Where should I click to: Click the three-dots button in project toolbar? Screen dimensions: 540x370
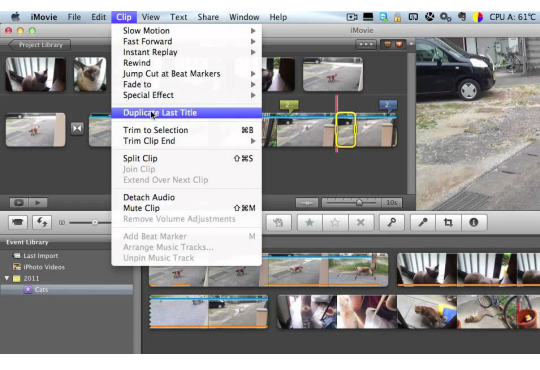pos(365,44)
